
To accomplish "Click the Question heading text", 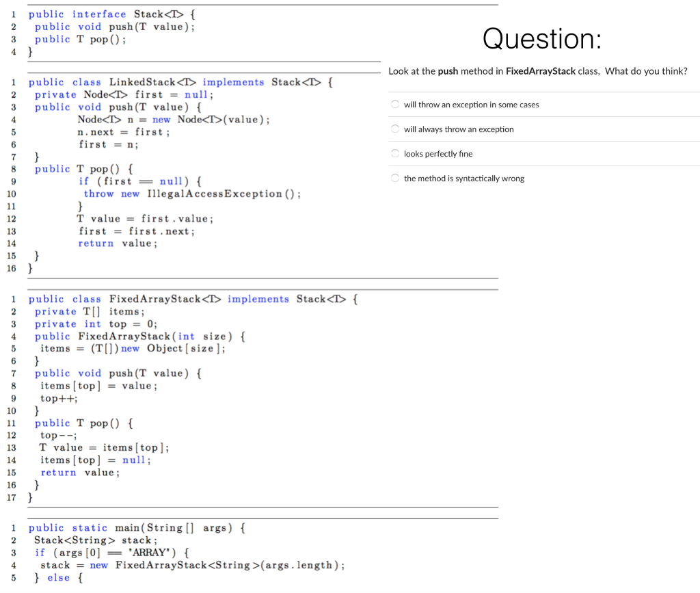I will pos(541,39).
